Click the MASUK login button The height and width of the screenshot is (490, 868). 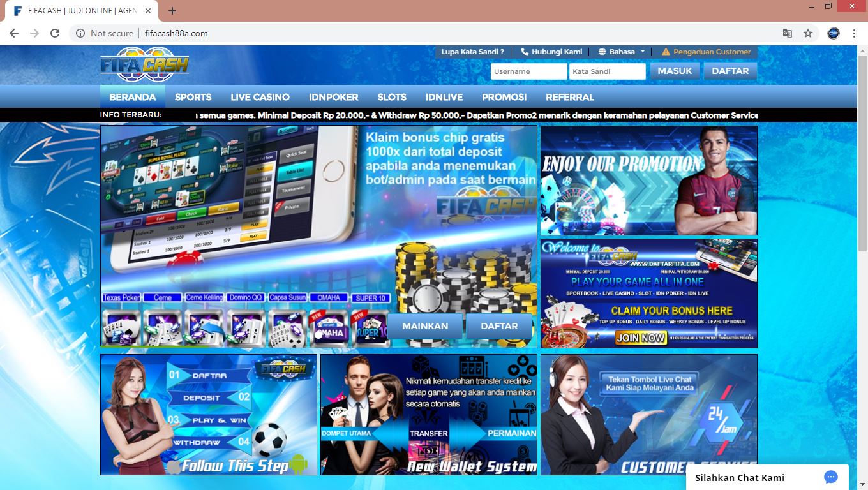pyautogui.click(x=675, y=71)
